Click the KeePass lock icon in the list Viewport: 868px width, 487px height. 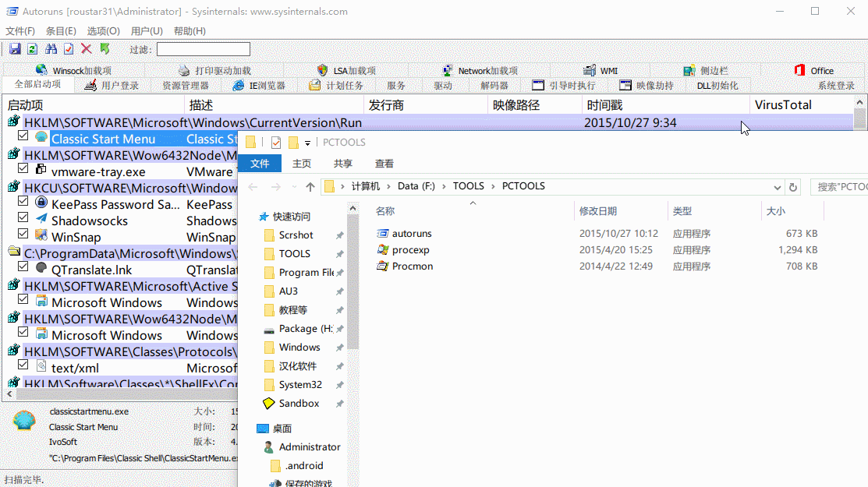coord(41,203)
